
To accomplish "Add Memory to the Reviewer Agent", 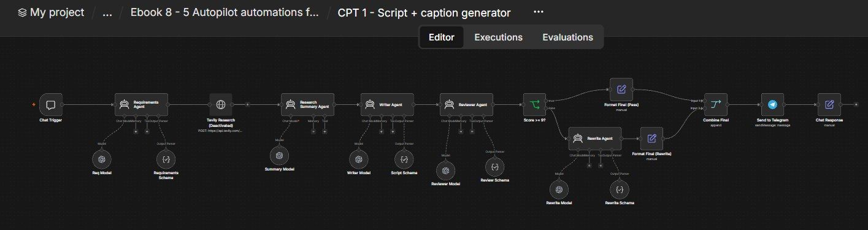I will (x=460, y=131).
